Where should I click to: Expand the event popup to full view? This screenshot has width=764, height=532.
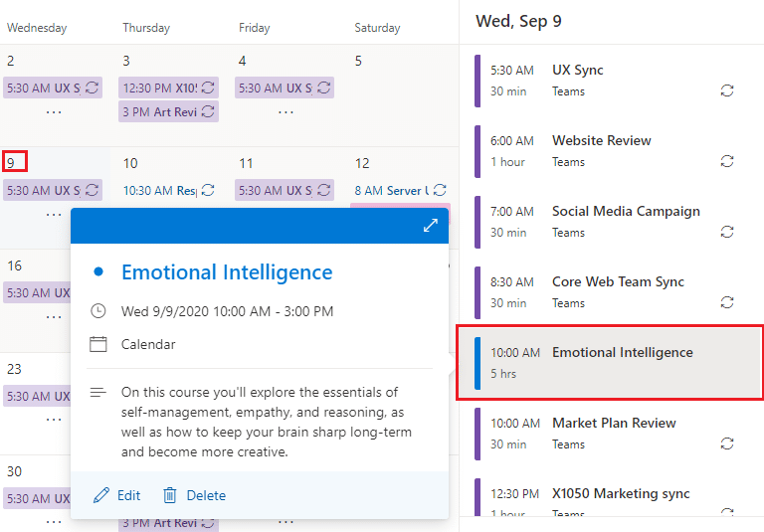tap(430, 226)
